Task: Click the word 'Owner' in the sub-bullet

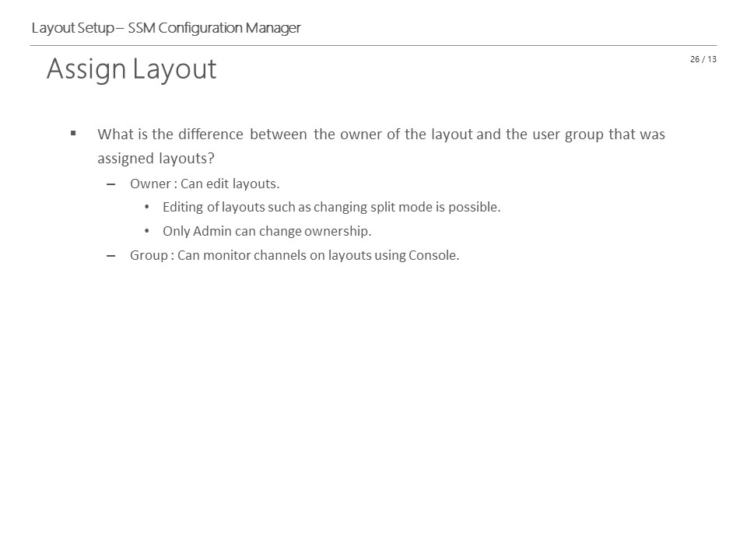Action: point(150,184)
